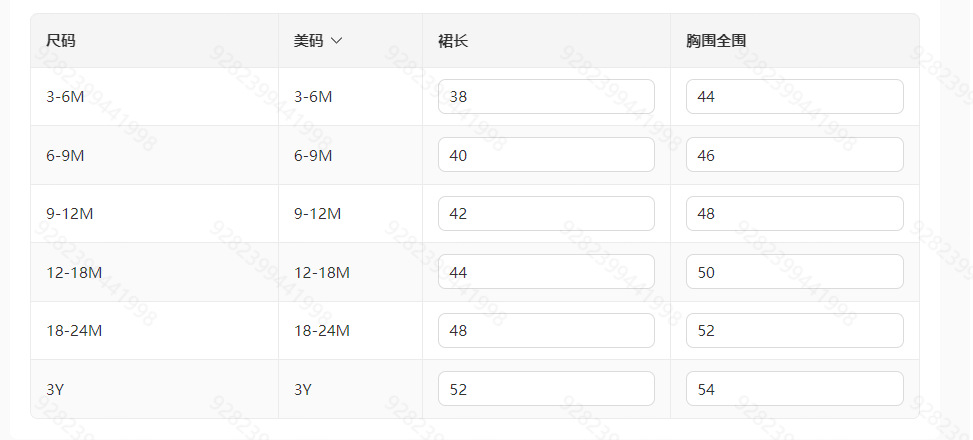Click the 裙长 field in 3-6M row

click(x=546, y=97)
